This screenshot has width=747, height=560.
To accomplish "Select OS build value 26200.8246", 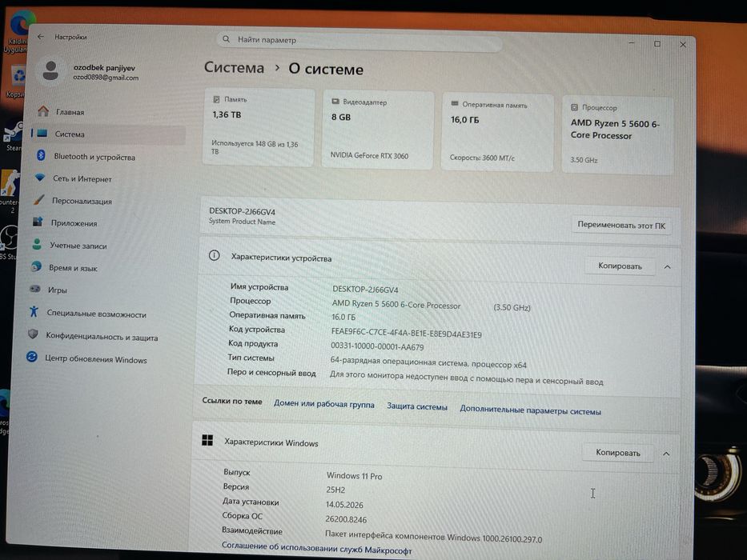I will coord(346,519).
